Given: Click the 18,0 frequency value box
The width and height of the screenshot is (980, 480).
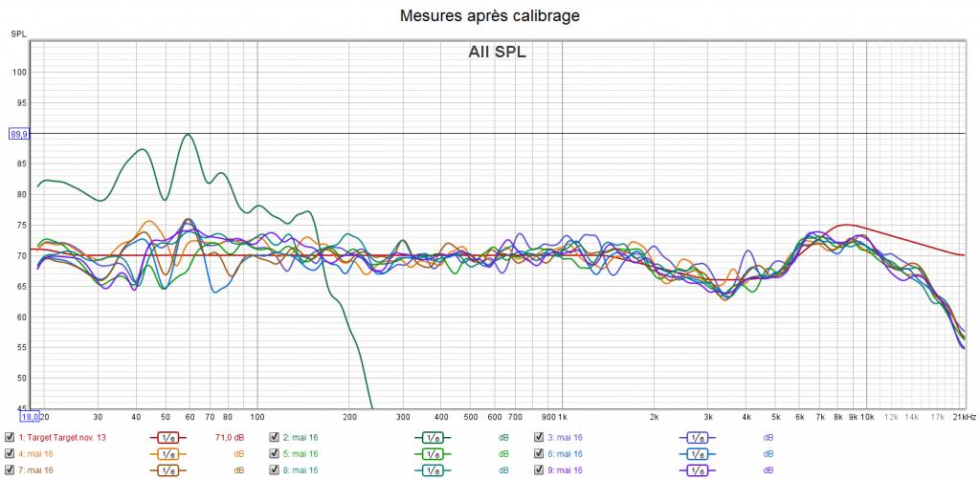Looking at the screenshot, I should [30, 417].
